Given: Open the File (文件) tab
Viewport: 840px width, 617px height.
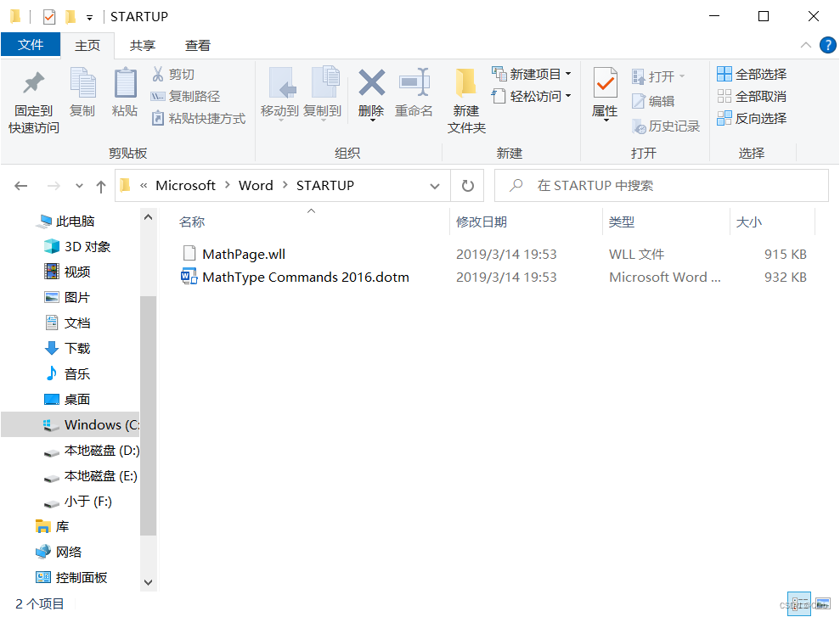Looking at the screenshot, I should [31, 45].
